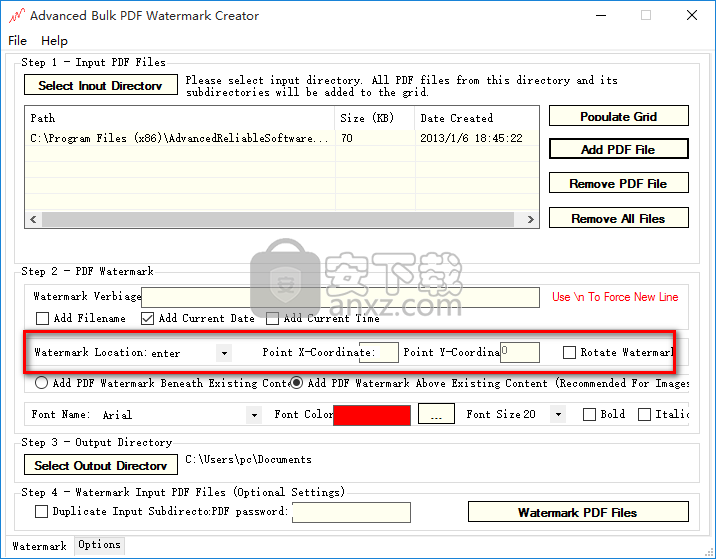Enable the Italic font checkbox
This screenshot has width=716, height=559.
coord(644,414)
